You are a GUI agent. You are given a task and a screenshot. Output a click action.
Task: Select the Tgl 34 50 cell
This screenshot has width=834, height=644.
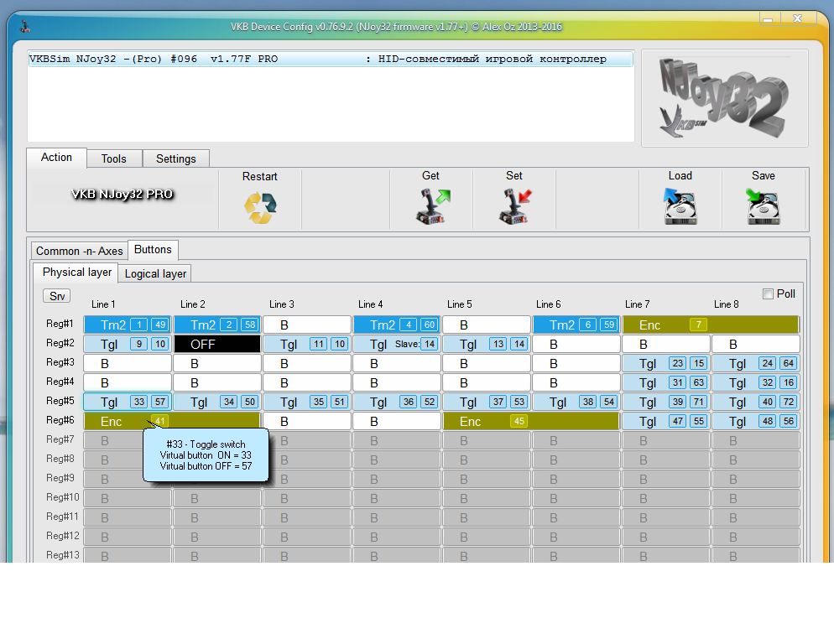click(x=217, y=402)
